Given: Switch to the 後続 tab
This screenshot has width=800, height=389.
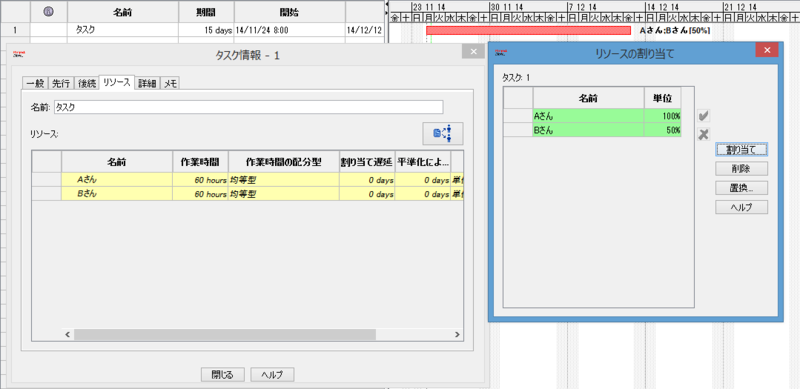Looking at the screenshot, I should click(87, 84).
